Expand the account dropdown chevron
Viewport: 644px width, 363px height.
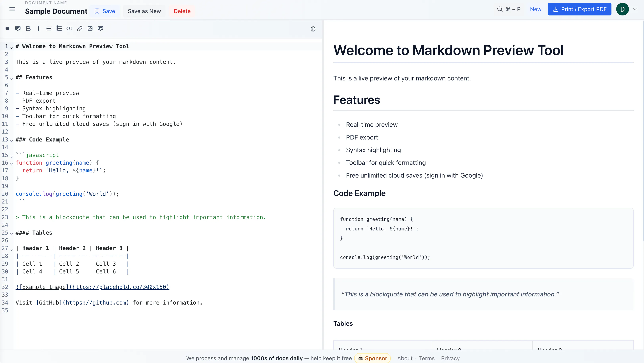pyautogui.click(x=635, y=9)
